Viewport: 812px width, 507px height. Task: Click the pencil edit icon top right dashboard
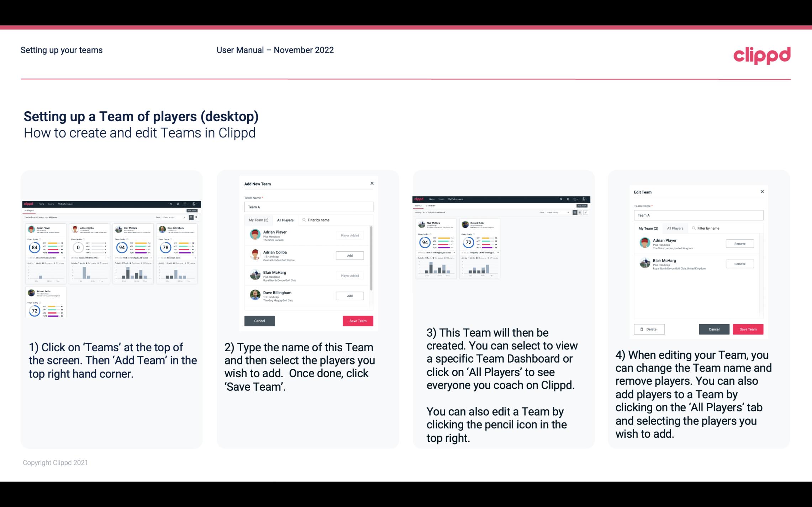586,212
